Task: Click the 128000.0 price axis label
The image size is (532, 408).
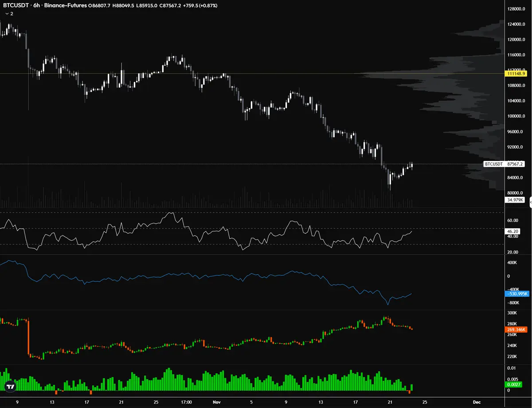Action: click(x=516, y=9)
